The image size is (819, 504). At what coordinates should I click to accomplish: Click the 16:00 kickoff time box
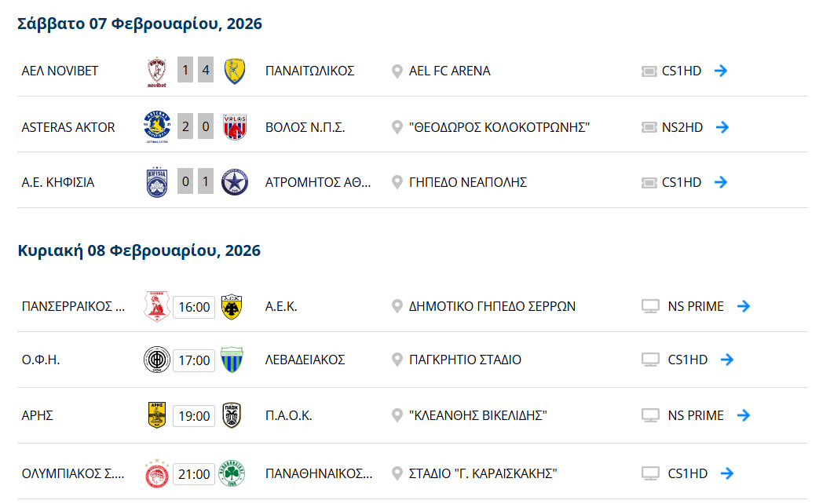tap(194, 307)
